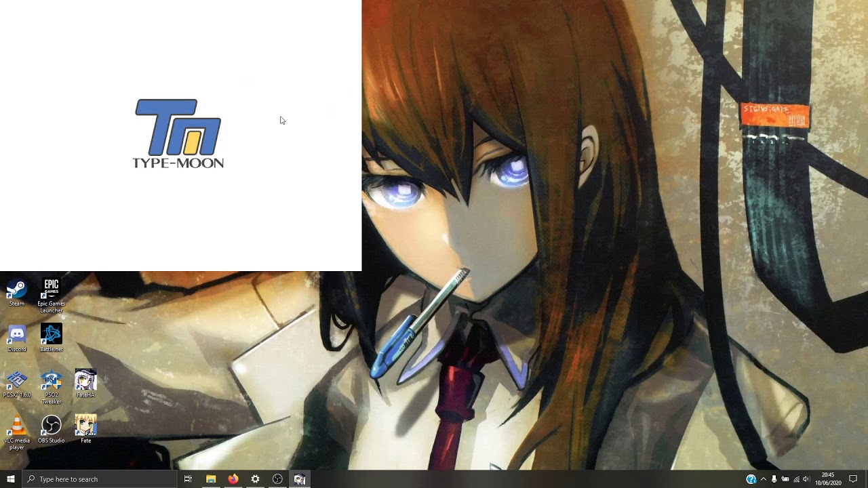Select the PCSX2 1.6.0 shortcut
This screenshot has width=868, height=488.
(17, 384)
